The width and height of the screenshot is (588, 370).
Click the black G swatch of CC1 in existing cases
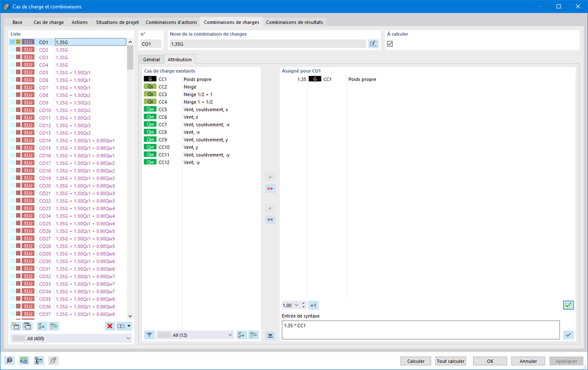click(150, 79)
